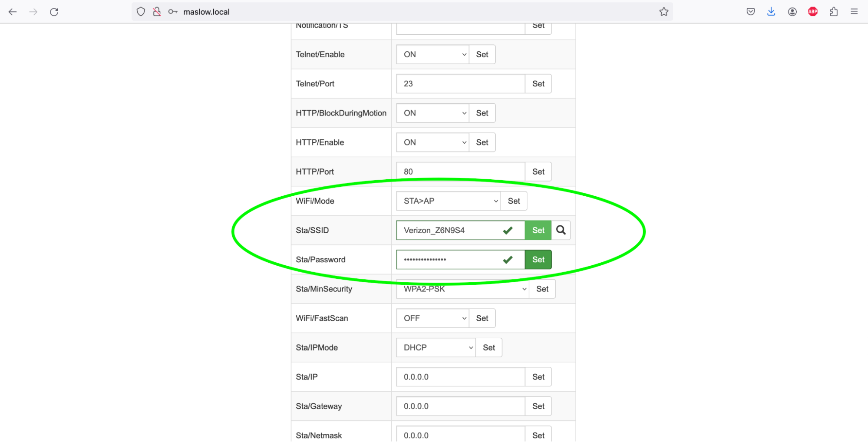Open the Adblock Plus extension

(x=813, y=12)
